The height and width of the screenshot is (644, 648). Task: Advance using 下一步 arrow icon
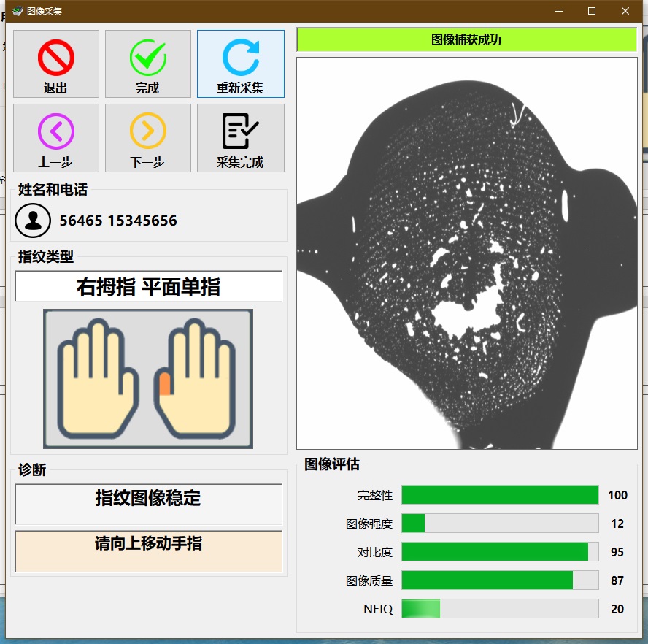[x=147, y=131]
